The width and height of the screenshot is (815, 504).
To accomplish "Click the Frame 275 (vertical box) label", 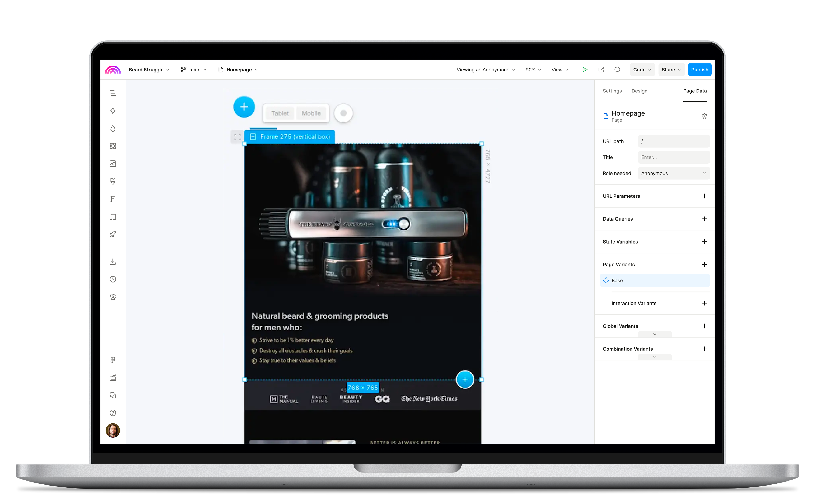I will (x=289, y=137).
